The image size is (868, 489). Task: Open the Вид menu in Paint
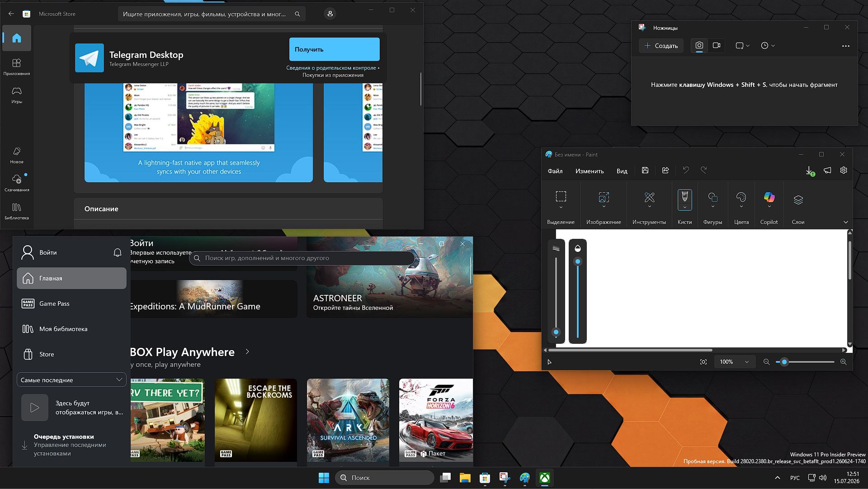[x=622, y=171]
